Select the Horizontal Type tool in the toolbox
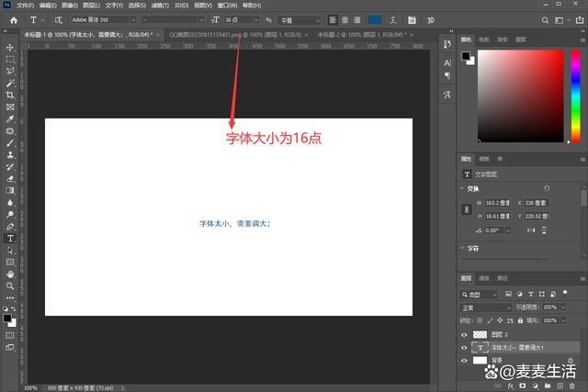Screen dimensions: 588x392 [x=10, y=239]
